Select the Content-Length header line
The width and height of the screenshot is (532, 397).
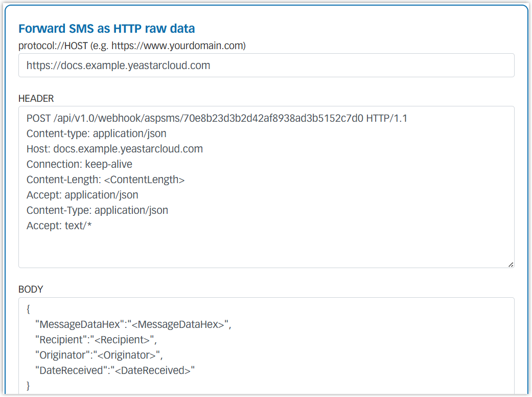105,180
